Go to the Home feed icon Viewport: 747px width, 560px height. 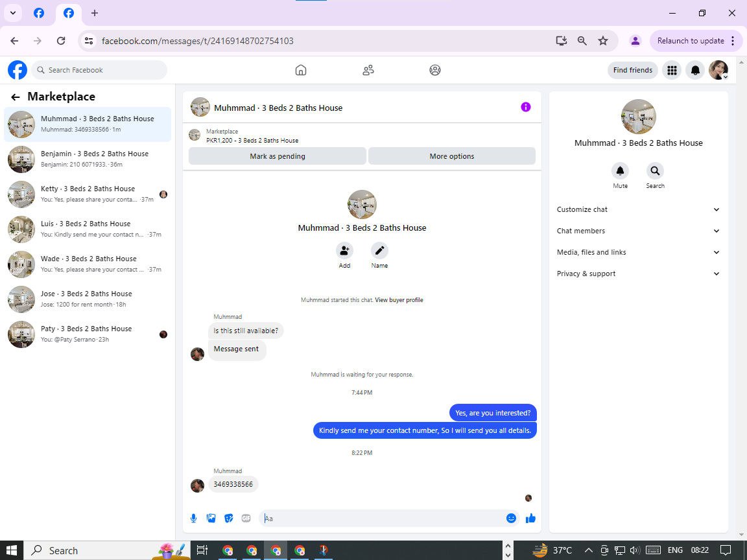pos(301,70)
